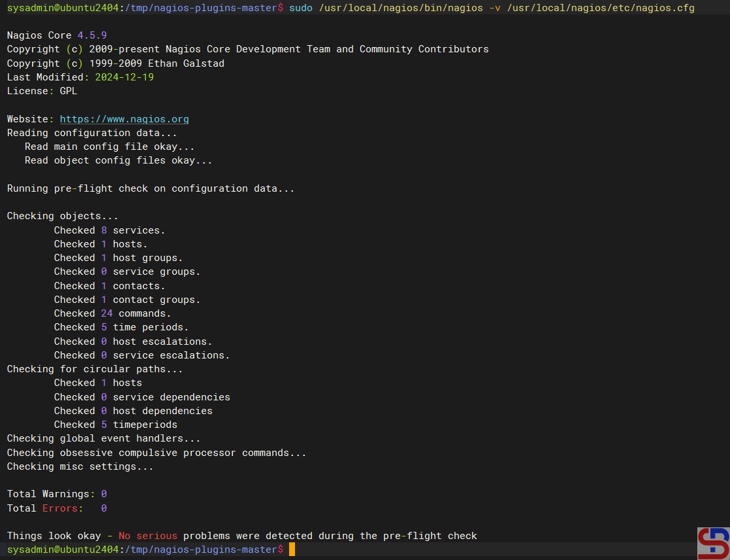
Task: Open the https://www.nagios.org website link
Action: point(124,119)
